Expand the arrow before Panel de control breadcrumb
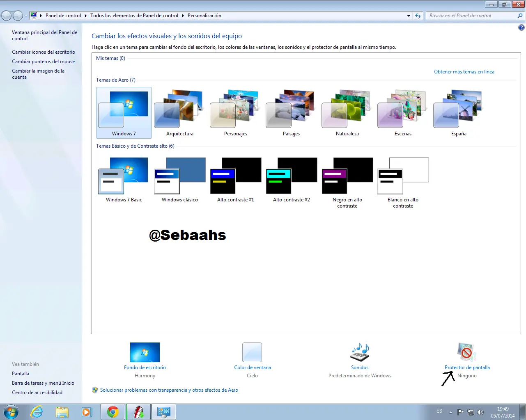 click(x=41, y=16)
